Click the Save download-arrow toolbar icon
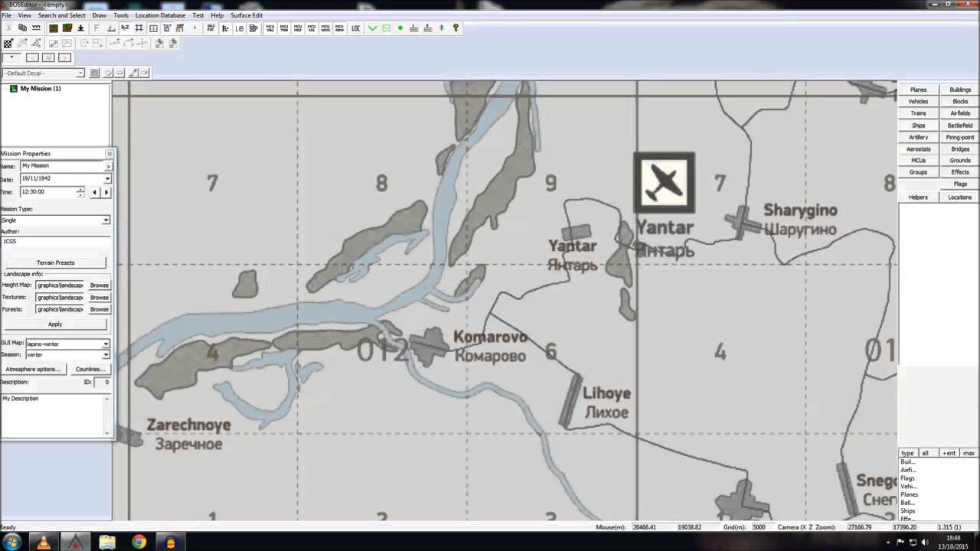 click(80, 28)
